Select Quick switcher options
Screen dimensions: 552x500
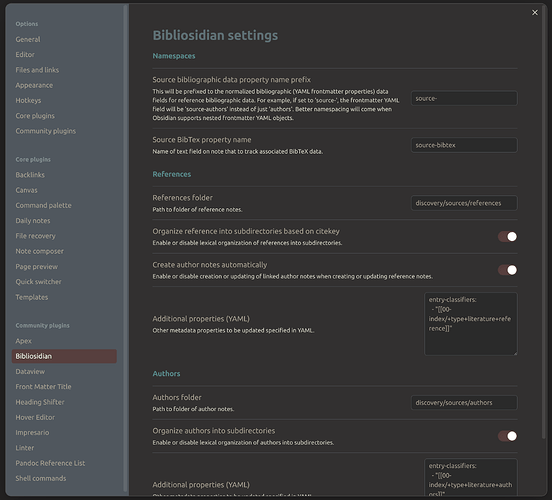point(38,282)
